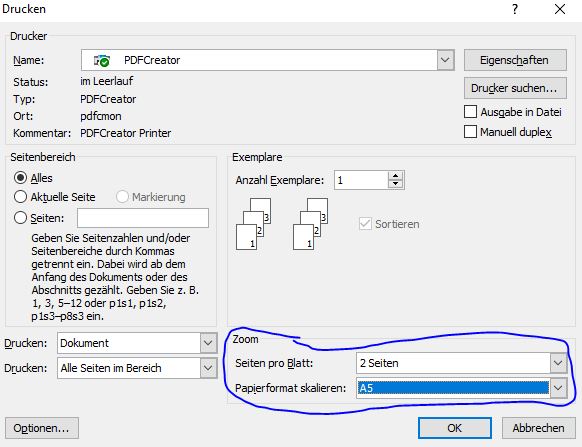Expand the Seiten pro Blatt dropdown
Screen dimensions: 582x447
[x=558, y=363]
